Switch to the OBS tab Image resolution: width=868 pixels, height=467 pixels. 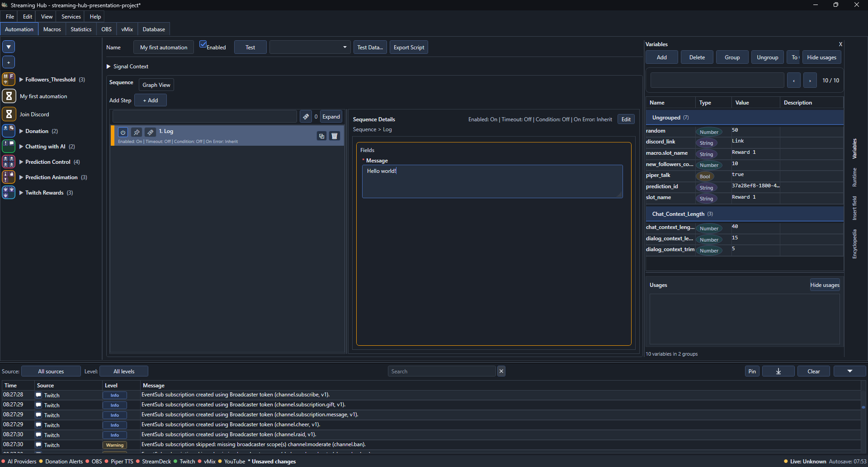pos(106,29)
